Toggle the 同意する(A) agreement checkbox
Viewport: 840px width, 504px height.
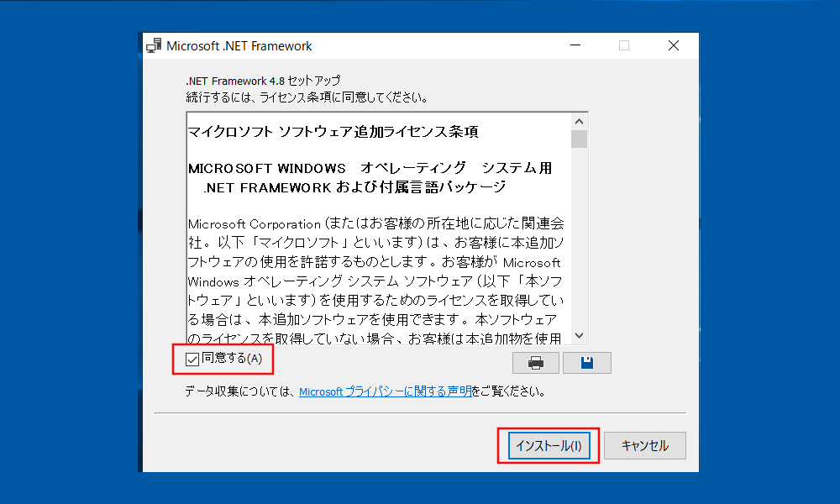click(193, 360)
